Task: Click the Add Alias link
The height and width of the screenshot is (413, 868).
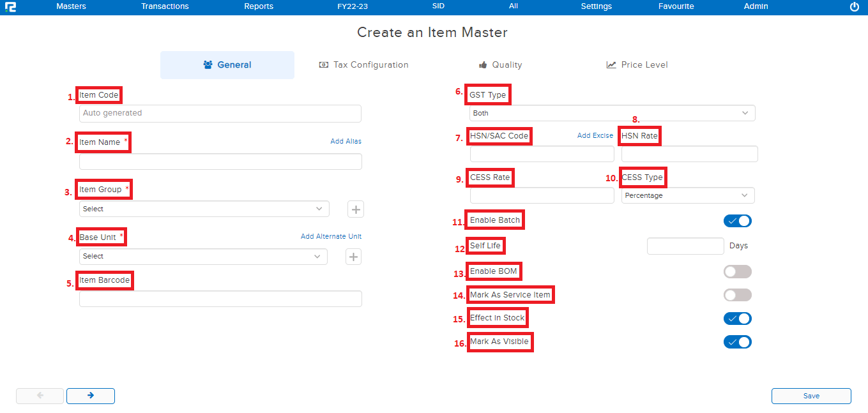Action: pos(346,142)
